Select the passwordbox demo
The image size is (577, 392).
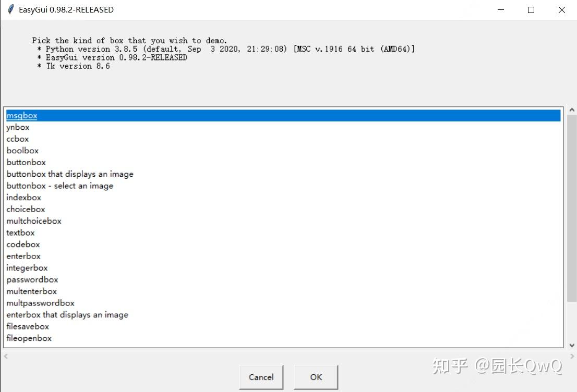pos(32,279)
